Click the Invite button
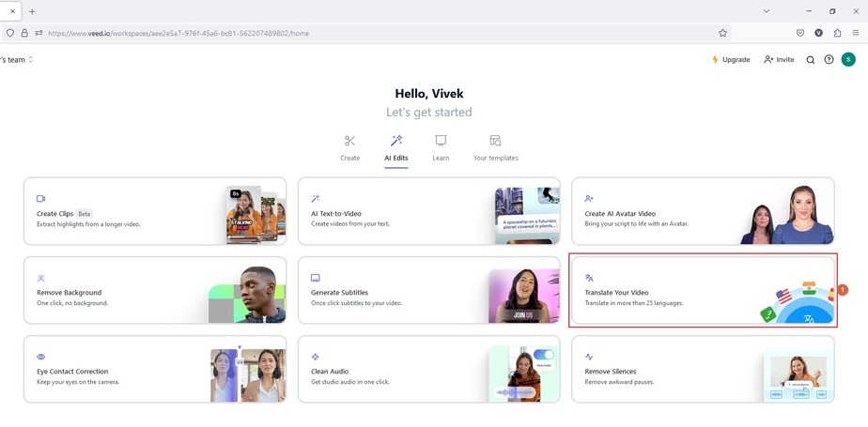 (x=779, y=60)
